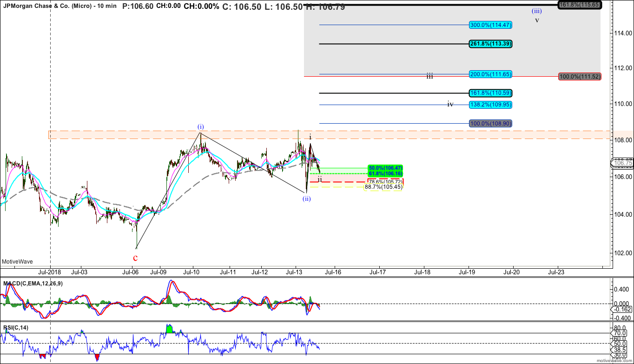Click the black iii wave label
The image size is (634, 364).
tap(430, 76)
